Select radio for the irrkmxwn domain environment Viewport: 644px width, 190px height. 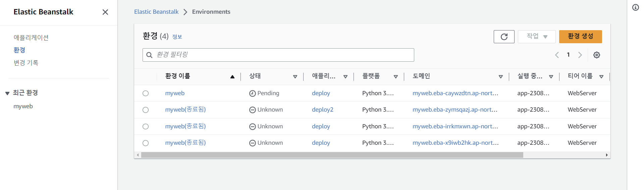coord(146,126)
